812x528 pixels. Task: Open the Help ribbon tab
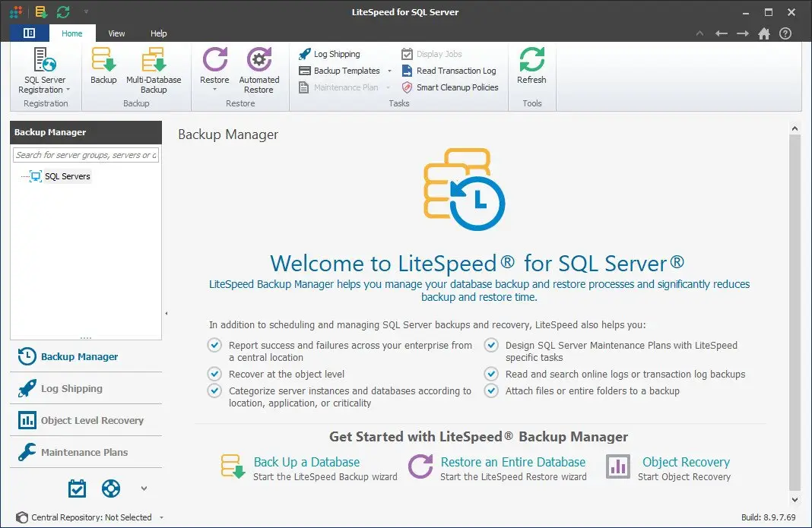click(x=158, y=33)
